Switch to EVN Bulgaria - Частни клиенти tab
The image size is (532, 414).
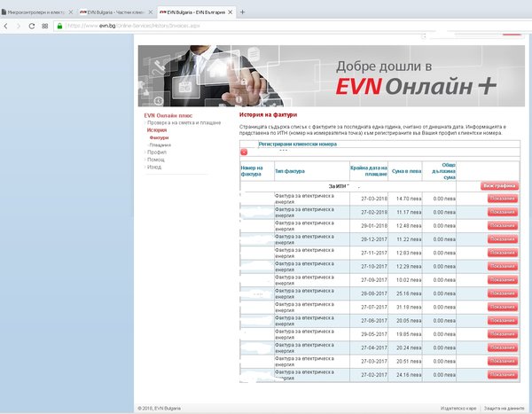pos(116,12)
